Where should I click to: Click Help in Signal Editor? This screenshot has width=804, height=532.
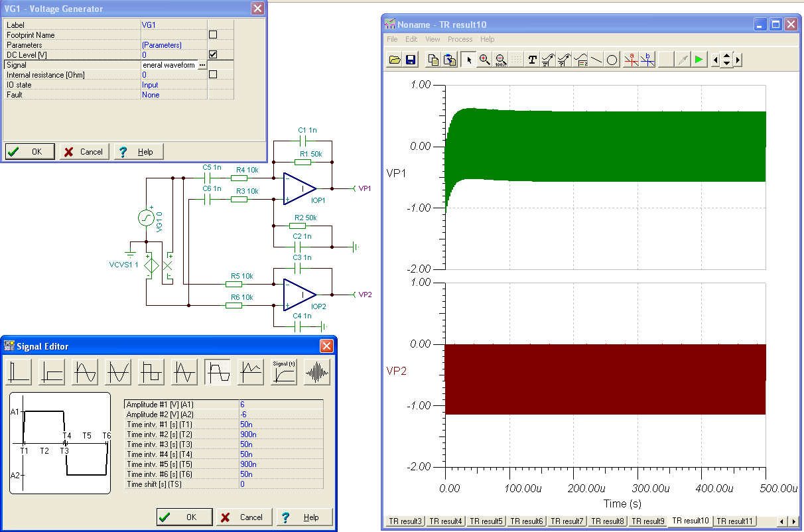pos(304,517)
